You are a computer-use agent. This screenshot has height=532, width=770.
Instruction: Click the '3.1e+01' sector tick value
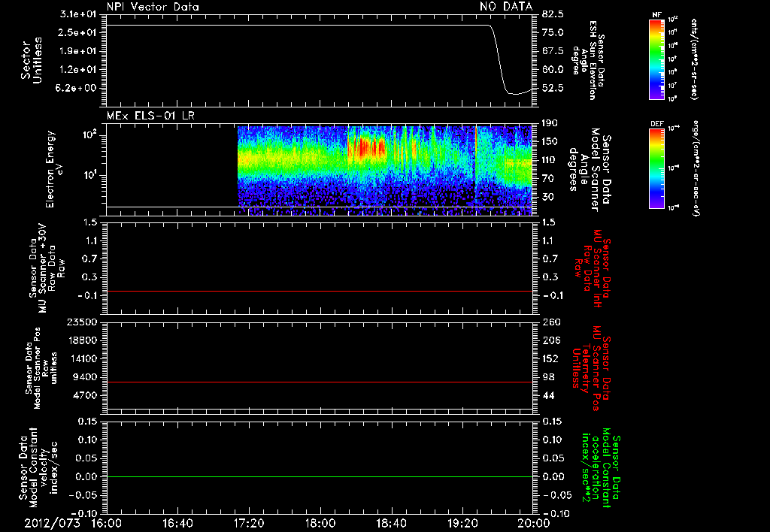click(x=77, y=14)
